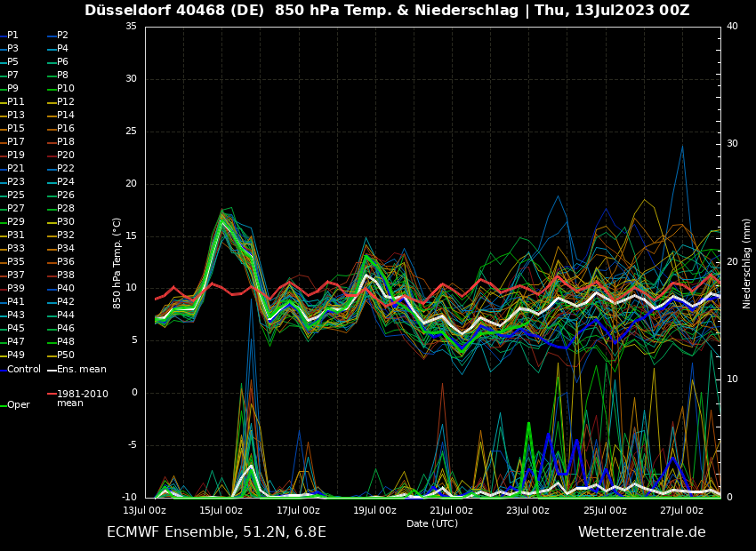
Task: Click the 23Jul 00z date tick
Action: point(528,510)
